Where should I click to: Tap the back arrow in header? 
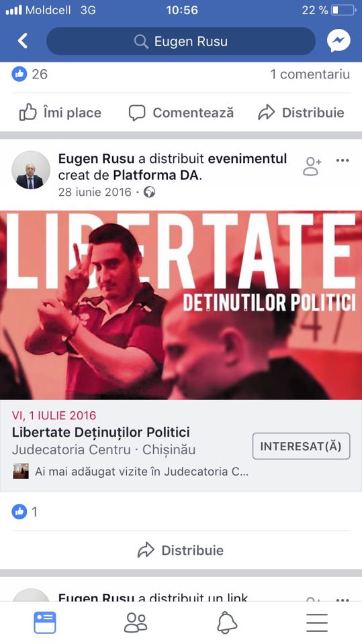pos(23,41)
